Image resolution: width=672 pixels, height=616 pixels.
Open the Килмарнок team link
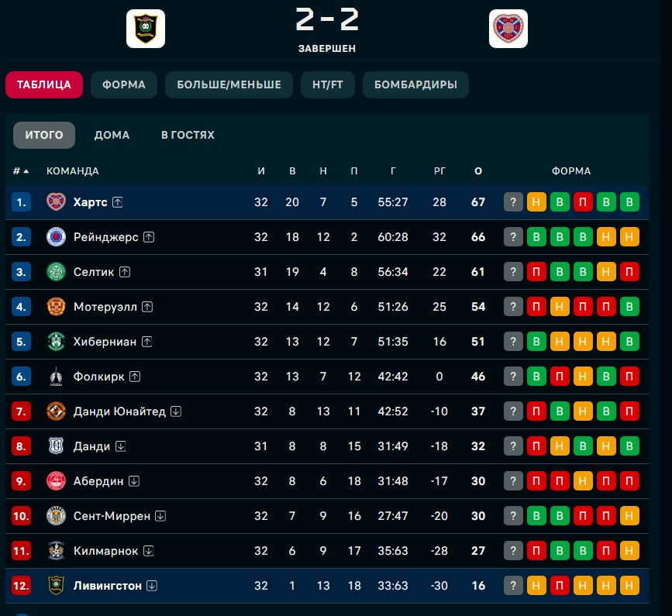pos(105,551)
